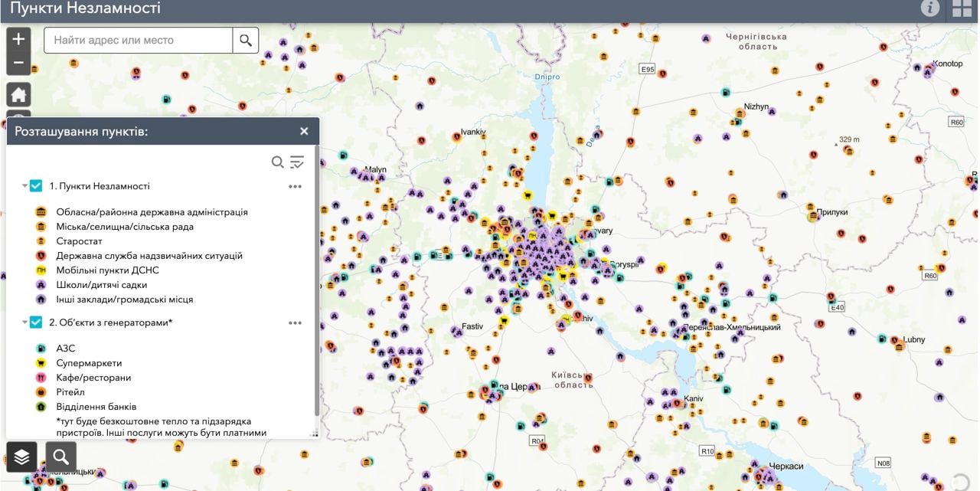The width and height of the screenshot is (980, 491).
Task: Click the search magnifier next to address field
Action: point(246,41)
